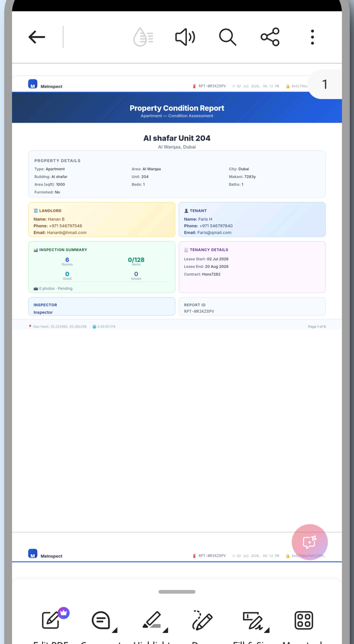The width and height of the screenshot is (354, 644).
Task: Start Read Aloud with the speaker icon
Action: (x=185, y=37)
